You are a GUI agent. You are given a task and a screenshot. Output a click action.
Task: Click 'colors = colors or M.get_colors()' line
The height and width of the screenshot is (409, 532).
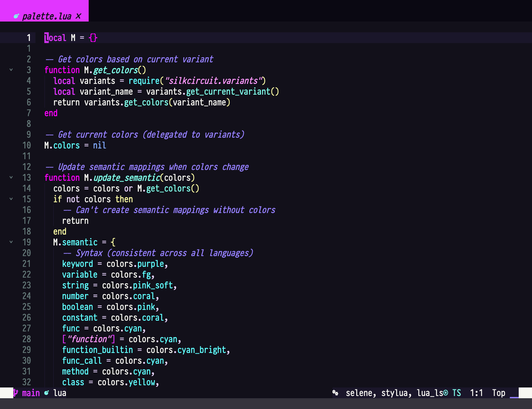point(126,188)
